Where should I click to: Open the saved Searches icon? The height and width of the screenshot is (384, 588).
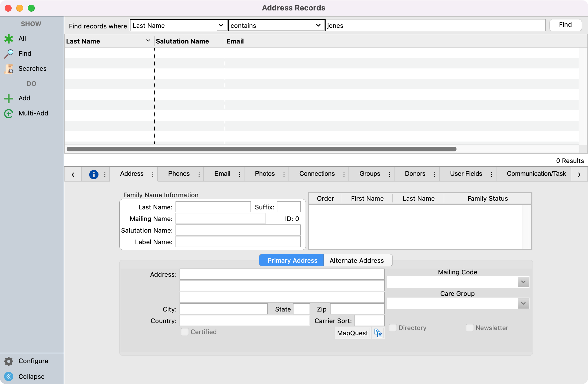pos(9,69)
